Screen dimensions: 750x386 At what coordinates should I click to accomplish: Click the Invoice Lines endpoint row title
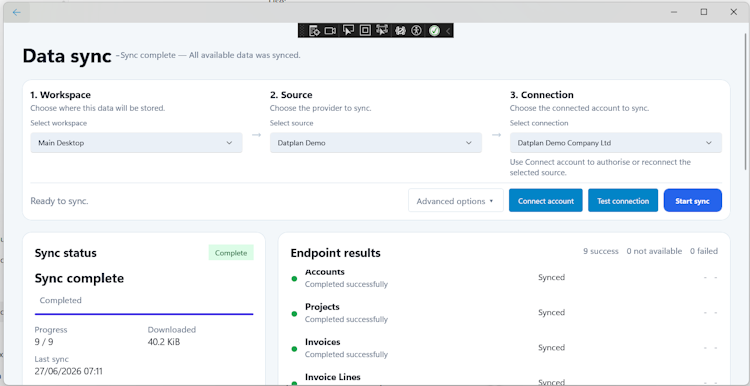pyautogui.click(x=333, y=377)
